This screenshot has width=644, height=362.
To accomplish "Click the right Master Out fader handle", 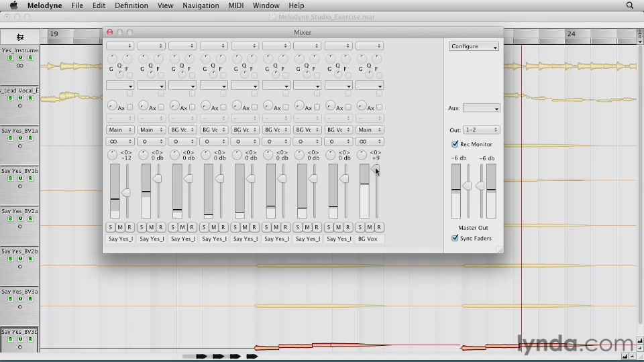I will [x=479, y=186].
